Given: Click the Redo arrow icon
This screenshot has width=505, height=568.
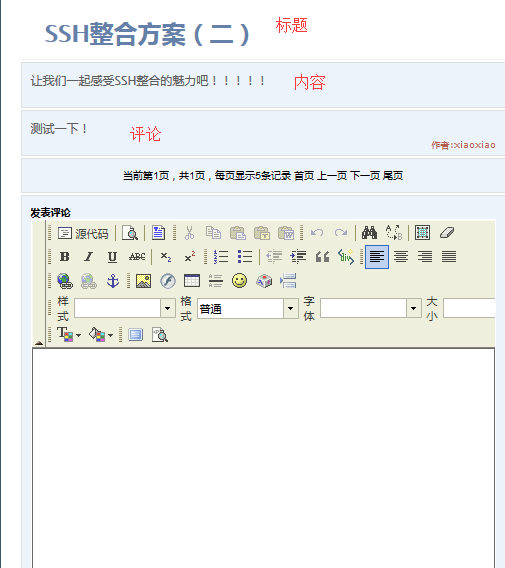Looking at the screenshot, I should [341, 233].
